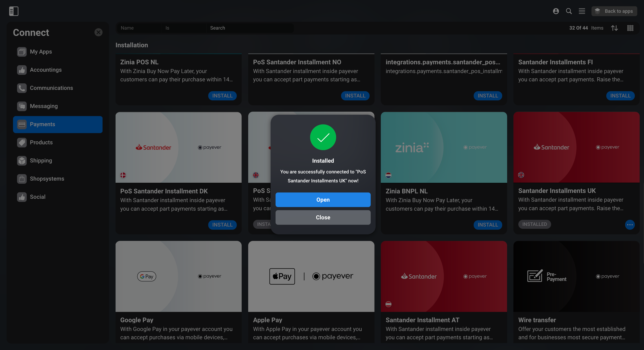Viewport: 644px width, 350px height.
Task: Click the Social thumbs-up icon
Action: click(x=22, y=197)
